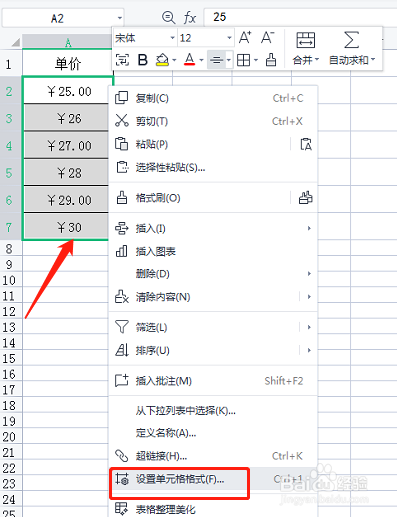Viewport: 397px width, 517px height.
Task: Increase font size with the A+ icon
Action: coord(245,37)
